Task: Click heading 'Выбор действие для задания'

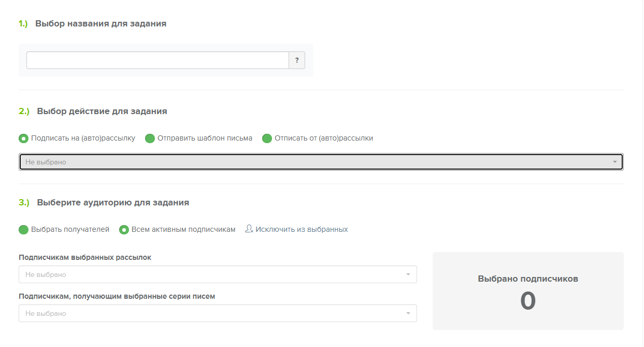Action: [x=102, y=111]
